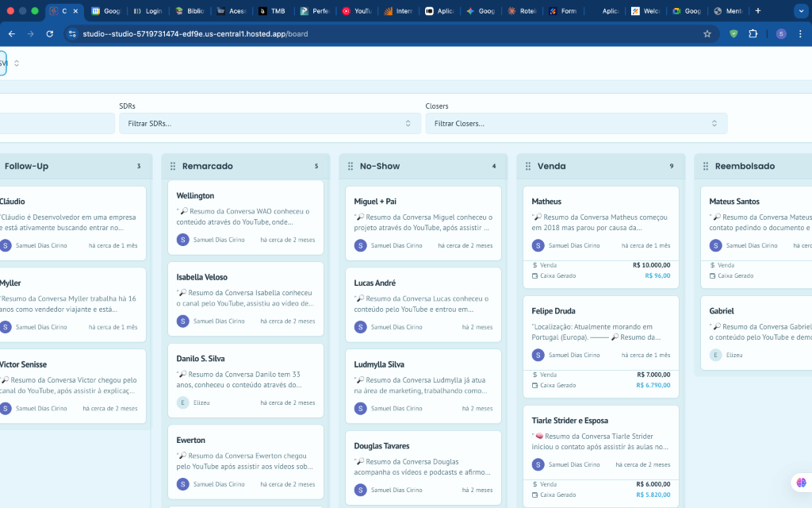This screenshot has height=508, width=812.
Task: Open the browser extensions puzzle icon
Action: point(752,34)
